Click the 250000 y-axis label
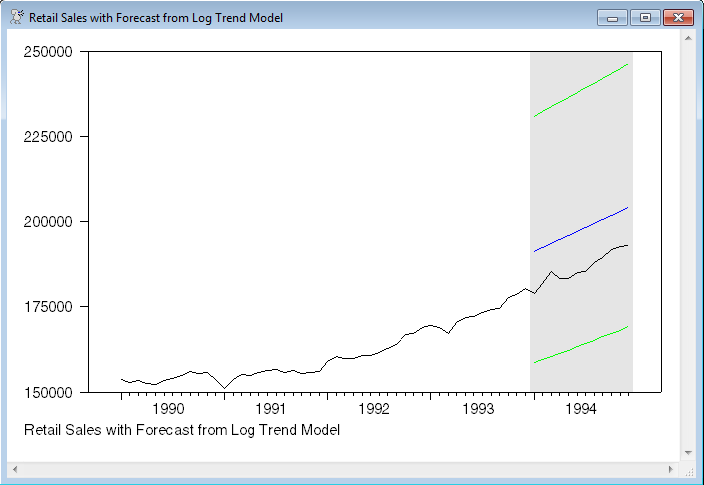 pyautogui.click(x=48, y=52)
